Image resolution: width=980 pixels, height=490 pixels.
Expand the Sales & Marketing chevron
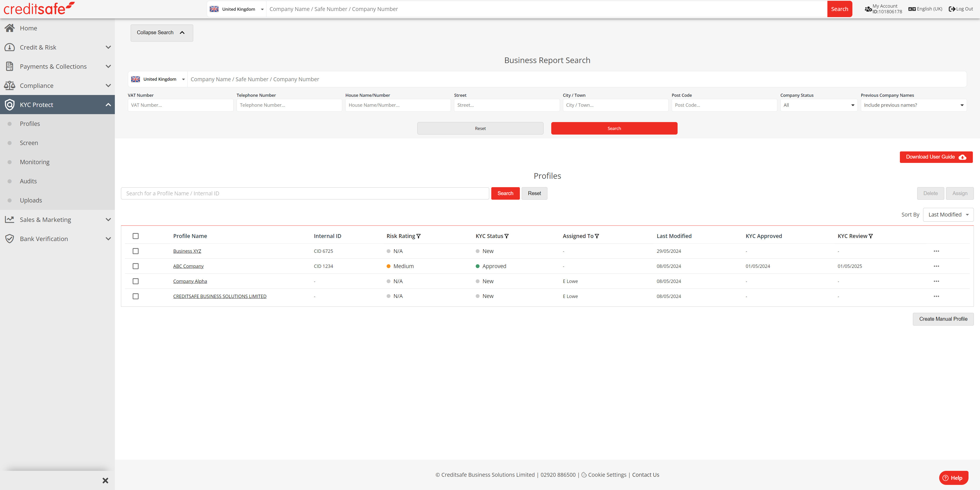(x=108, y=219)
